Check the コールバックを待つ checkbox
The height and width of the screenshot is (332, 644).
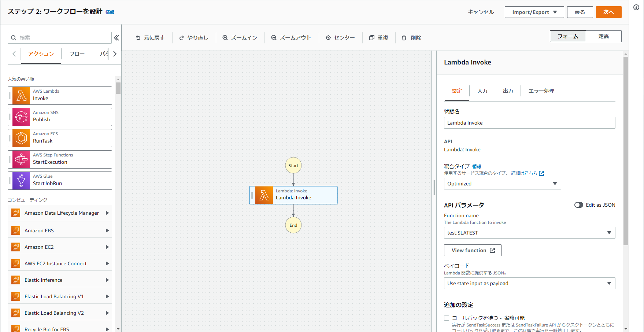point(447,318)
